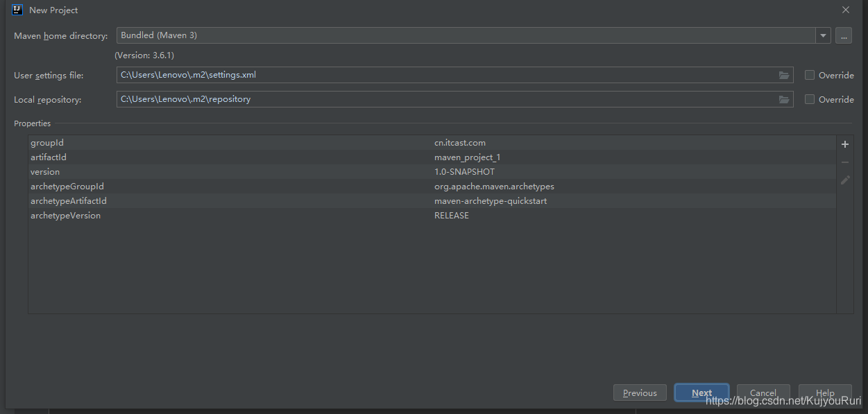Click the remove property minus icon
The height and width of the screenshot is (414, 868).
[x=845, y=162]
